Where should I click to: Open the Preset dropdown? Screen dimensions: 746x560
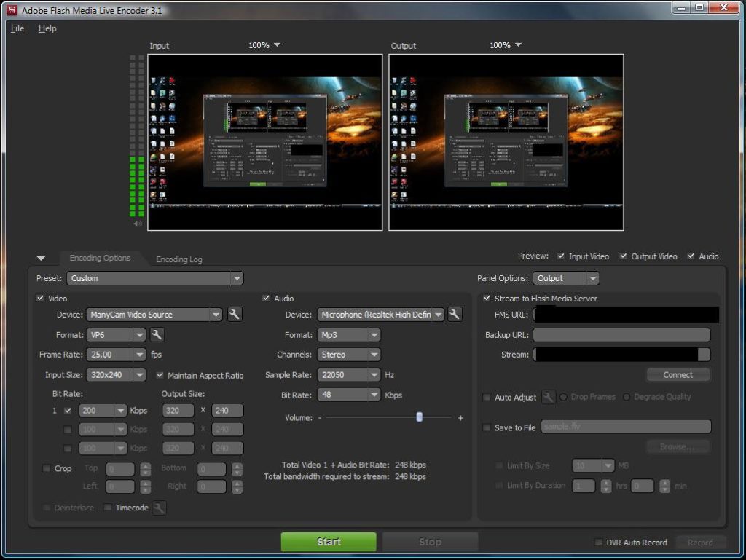pos(155,278)
